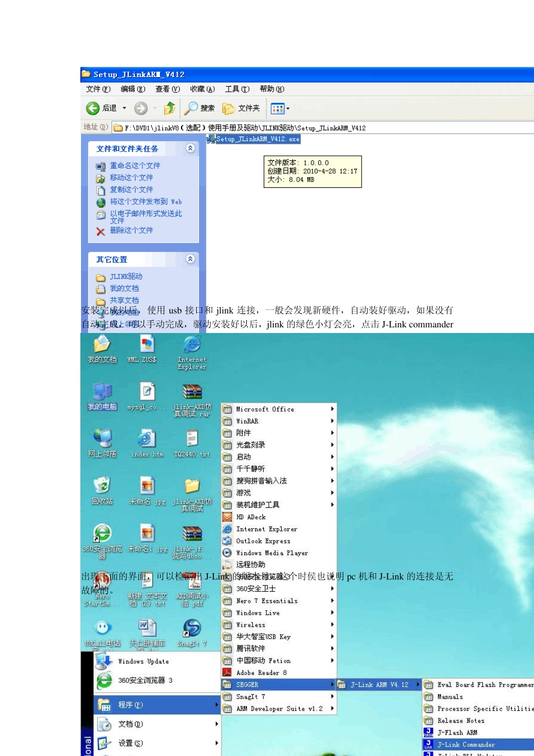Toggle the Folders (文件夹) pane button

(x=241, y=108)
